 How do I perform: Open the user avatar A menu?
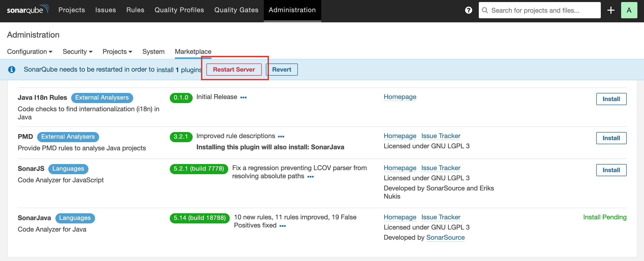click(629, 10)
